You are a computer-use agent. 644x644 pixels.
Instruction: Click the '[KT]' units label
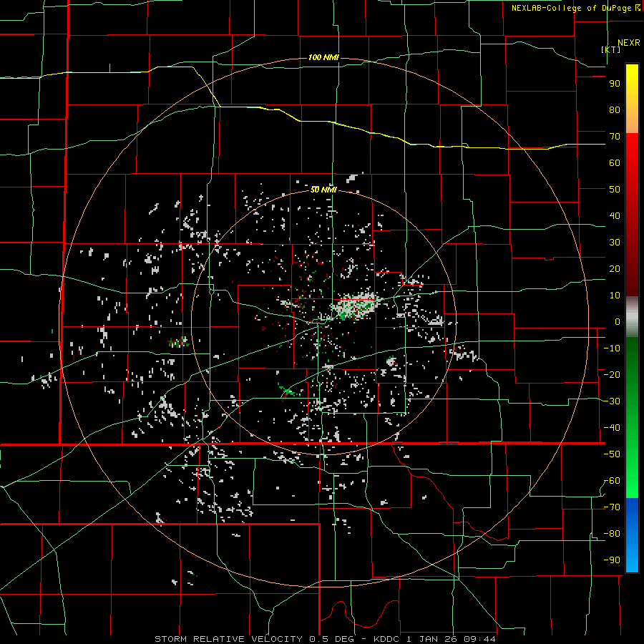611,49
